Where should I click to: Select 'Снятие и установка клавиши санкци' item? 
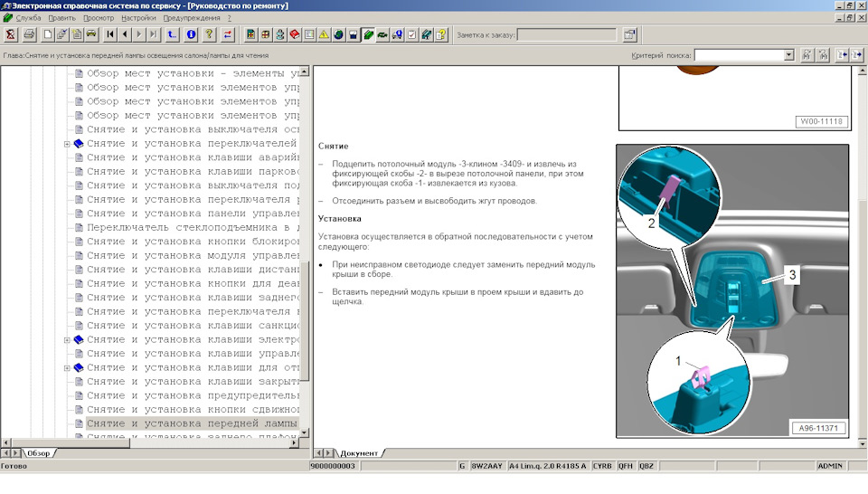193,326
